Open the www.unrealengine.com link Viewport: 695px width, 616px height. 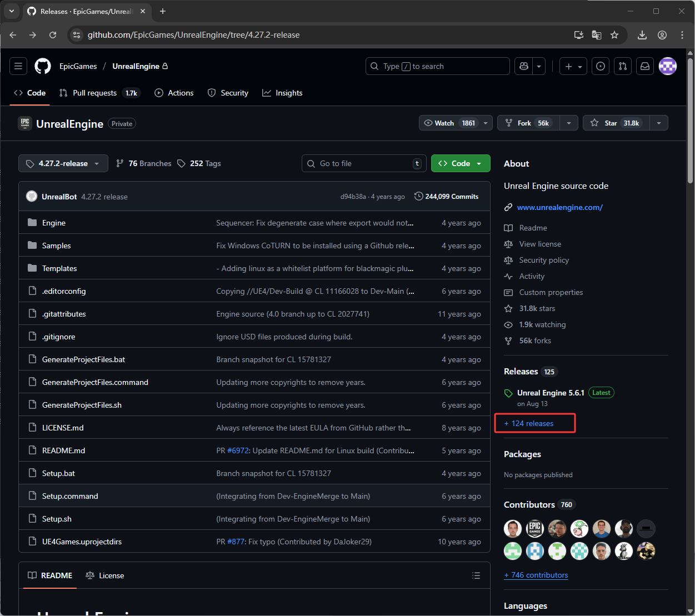[560, 207]
